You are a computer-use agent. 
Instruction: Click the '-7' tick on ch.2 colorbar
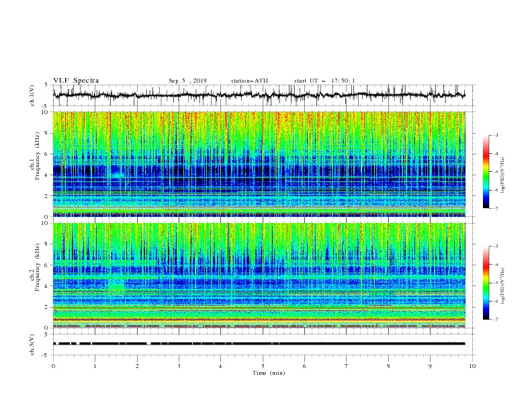coord(495,319)
